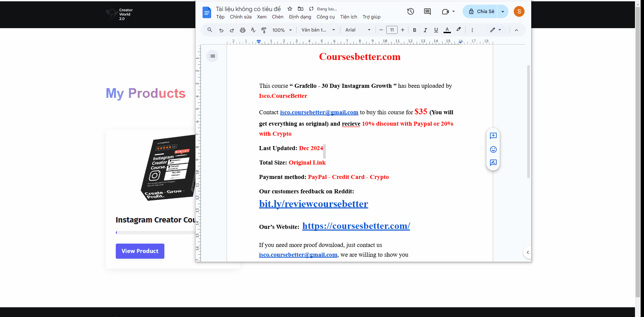Open Arial font dropdown
The image size is (644, 317).
[x=358, y=30]
